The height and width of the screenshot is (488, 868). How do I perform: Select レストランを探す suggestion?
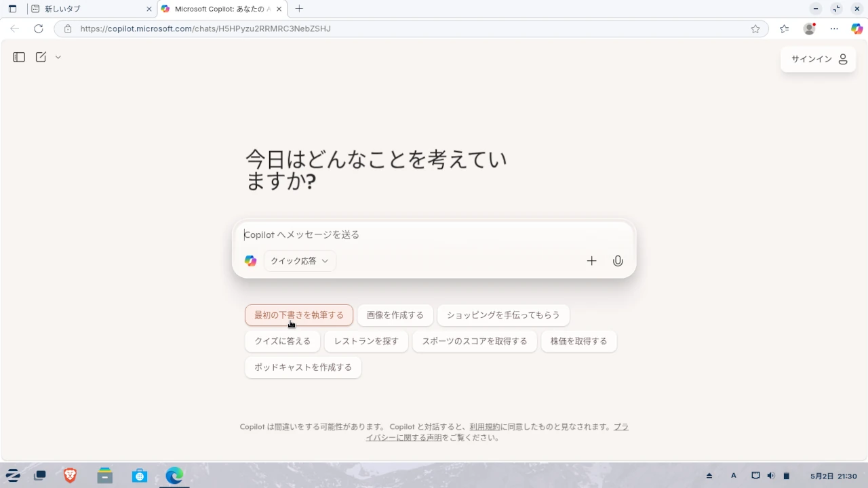pos(366,341)
